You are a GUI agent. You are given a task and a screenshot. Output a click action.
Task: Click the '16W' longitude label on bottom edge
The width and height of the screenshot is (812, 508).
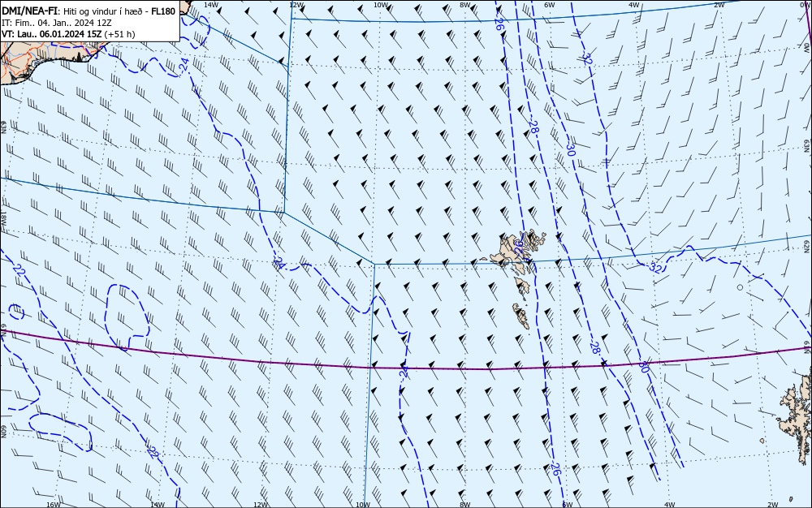[54, 505]
